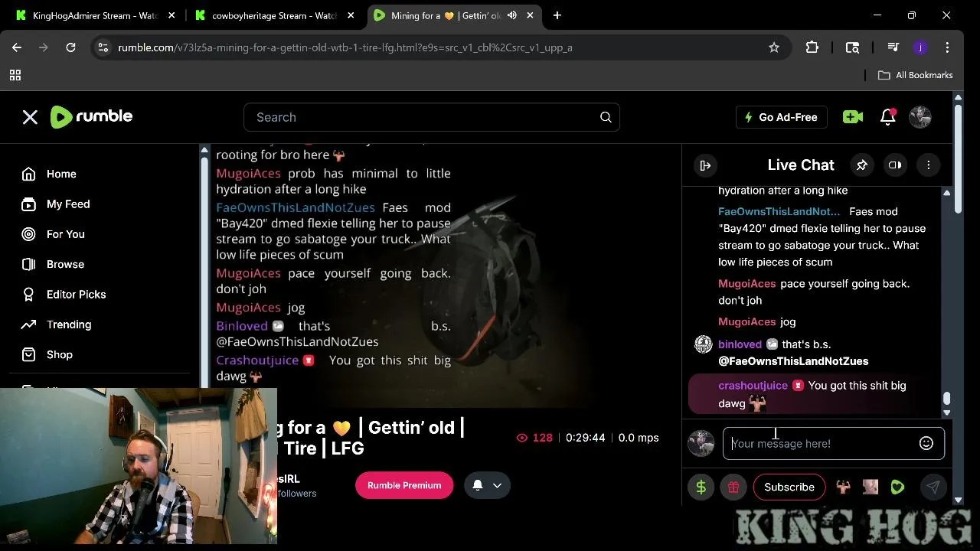This screenshot has width=980, height=551.
Task: Open the user profile avatar menu
Action: point(920,117)
